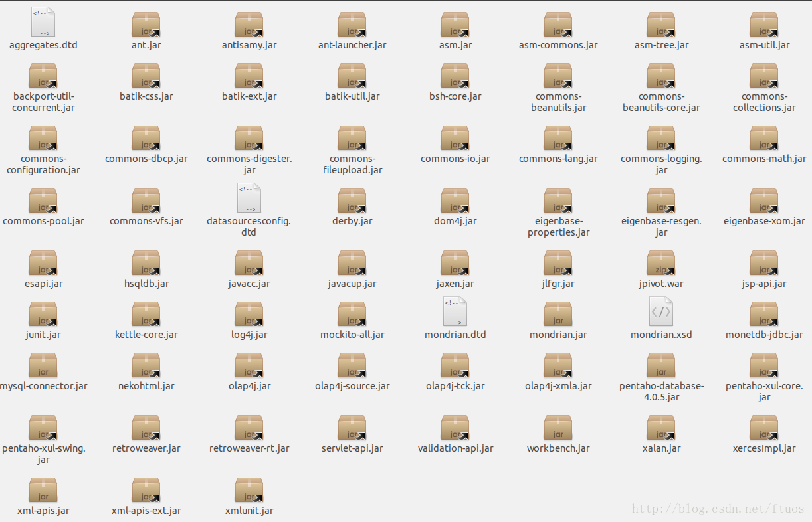Screen dimensions: 812x522
Task: Select the mondrian.jar package icon
Action: coord(558,314)
